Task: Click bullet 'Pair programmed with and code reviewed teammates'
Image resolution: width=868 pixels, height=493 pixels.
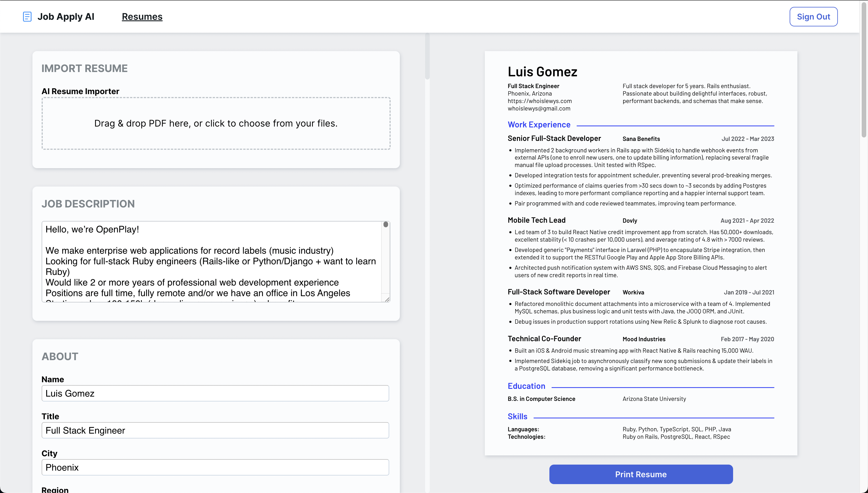Action: pos(625,203)
